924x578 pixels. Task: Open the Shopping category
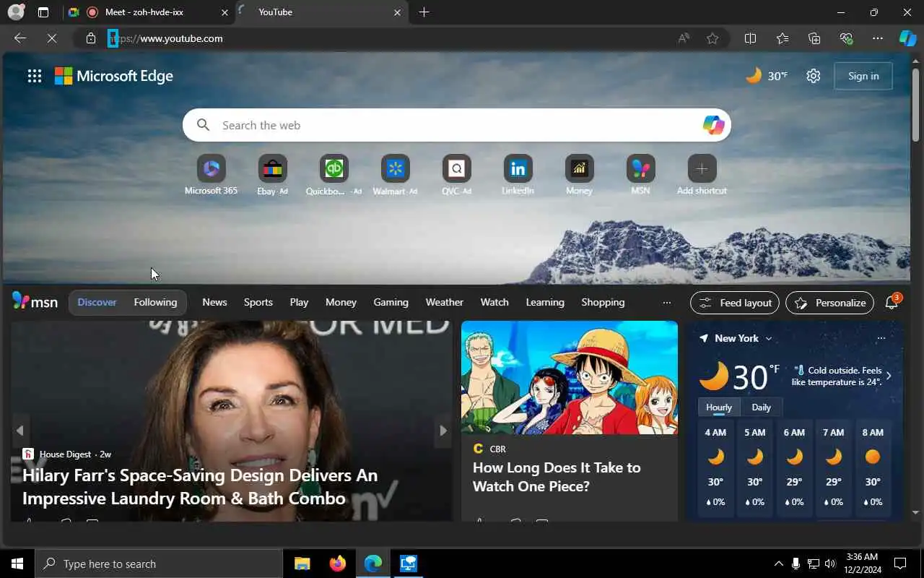point(603,302)
